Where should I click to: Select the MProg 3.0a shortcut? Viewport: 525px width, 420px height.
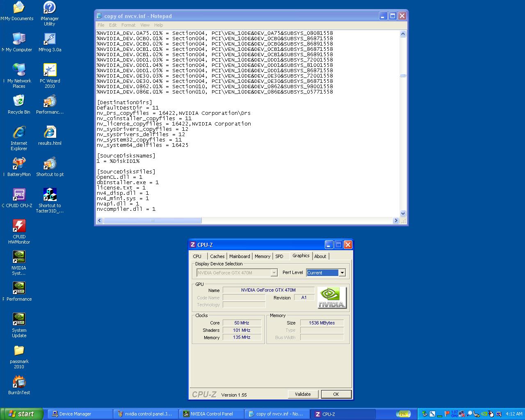[x=50, y=42]
